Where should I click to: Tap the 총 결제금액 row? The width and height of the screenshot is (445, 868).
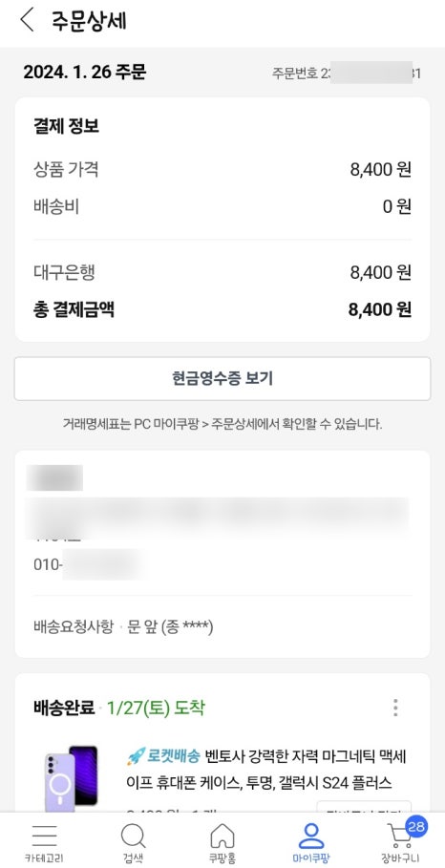(x=222, y=310)
